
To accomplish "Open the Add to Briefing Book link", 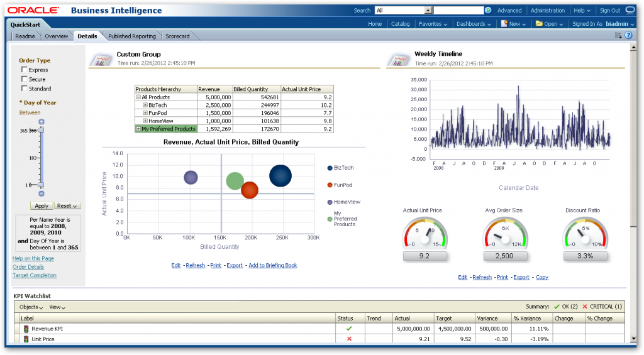I will [x=273, y=266].
